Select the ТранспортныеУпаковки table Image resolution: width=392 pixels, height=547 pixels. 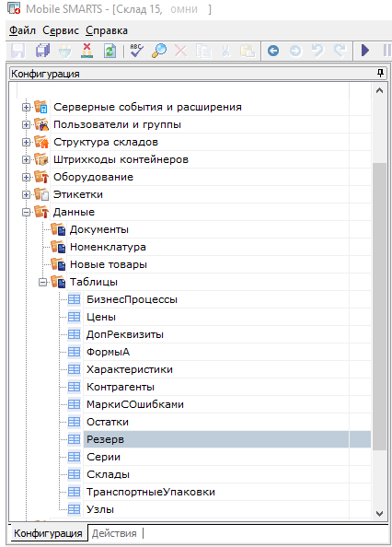tap(151, 492)
